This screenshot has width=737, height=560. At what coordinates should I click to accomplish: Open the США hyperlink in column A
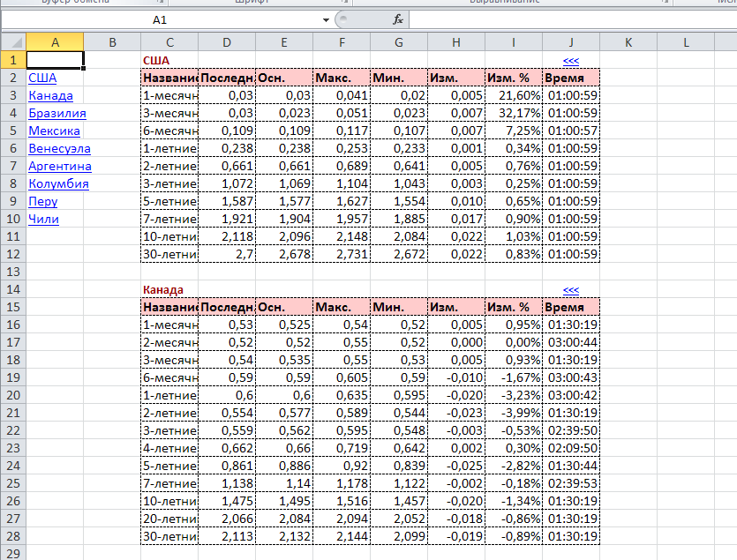(x=42, y=78)
